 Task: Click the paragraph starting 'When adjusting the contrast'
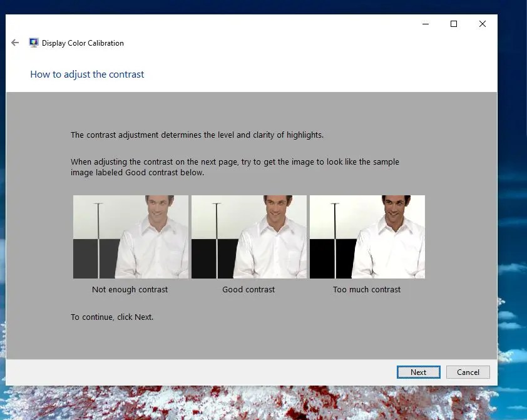tap(235, 167)
